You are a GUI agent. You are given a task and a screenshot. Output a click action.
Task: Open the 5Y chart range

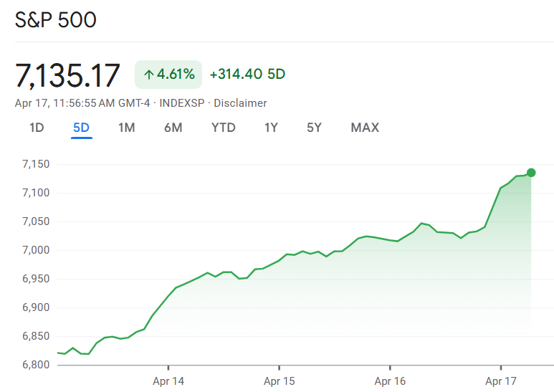click(x=314, y=128)
